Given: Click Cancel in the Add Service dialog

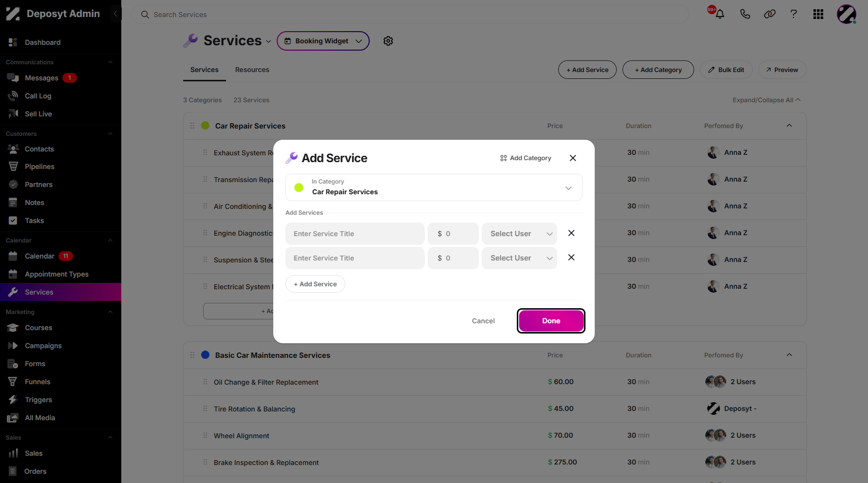Looking at the screenshot, I should 483,321.
